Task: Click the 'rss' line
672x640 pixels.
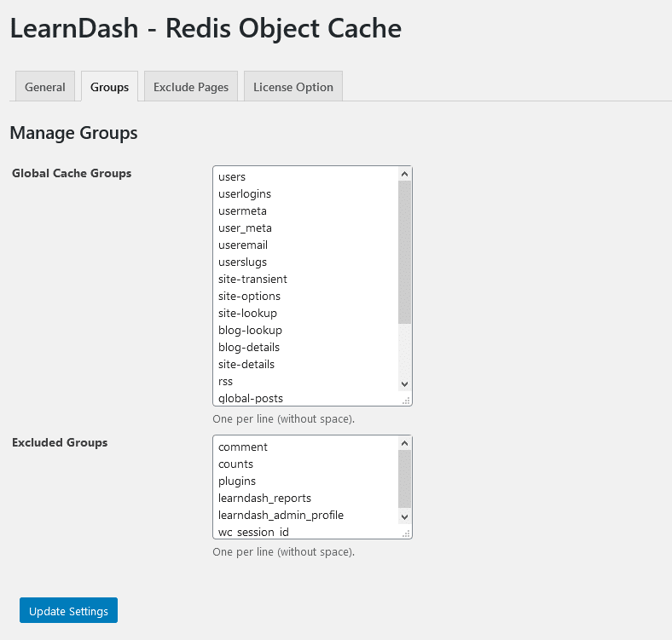Action: 225,381
